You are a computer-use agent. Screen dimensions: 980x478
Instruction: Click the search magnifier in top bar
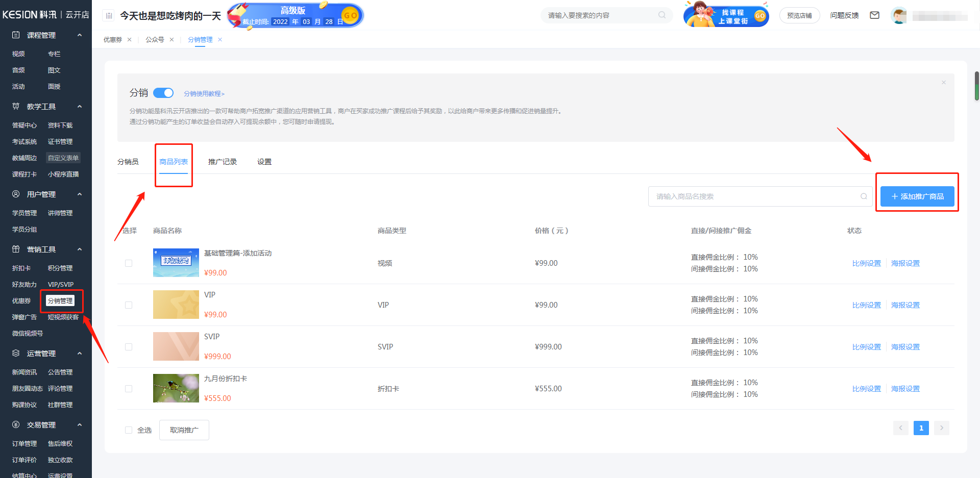pos(662,15)
